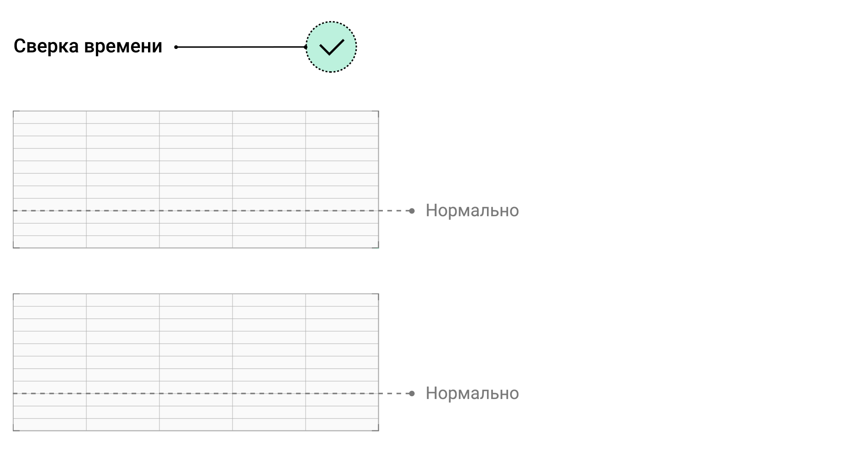Viewport: 868px width, 457px height.
Task: Click the solid connector line beside the checkmark
Action: click(241, 47)
